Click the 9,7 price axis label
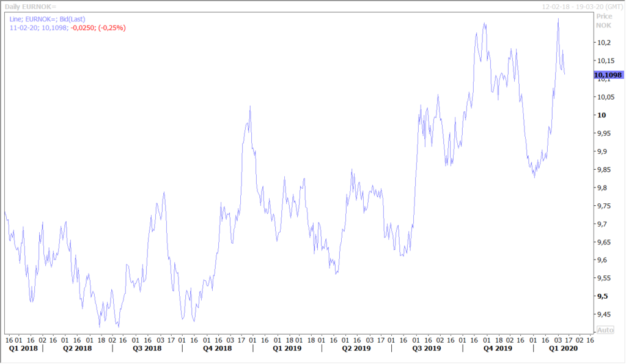Screen dimensions: 626x364 (x=603, y=224)
